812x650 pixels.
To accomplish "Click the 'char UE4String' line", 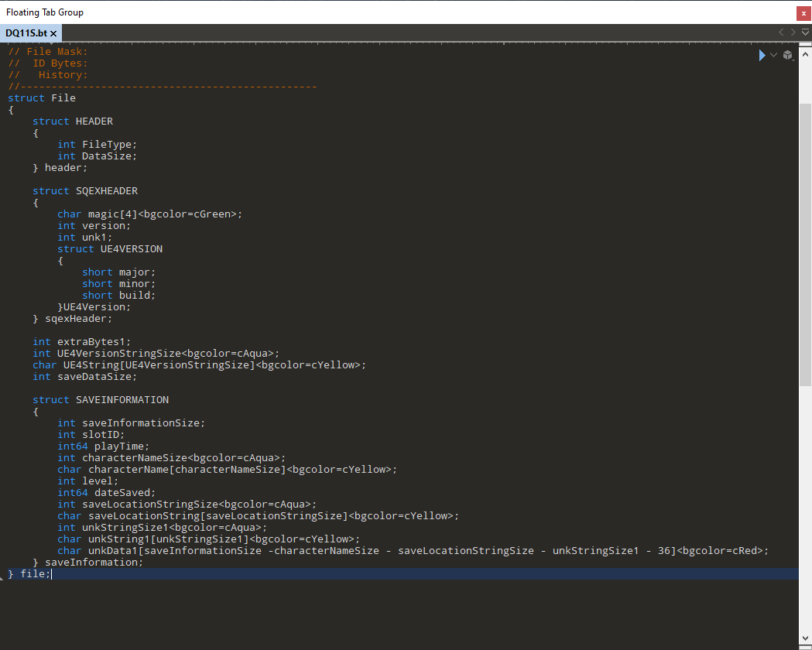I will tap(200, 364).
